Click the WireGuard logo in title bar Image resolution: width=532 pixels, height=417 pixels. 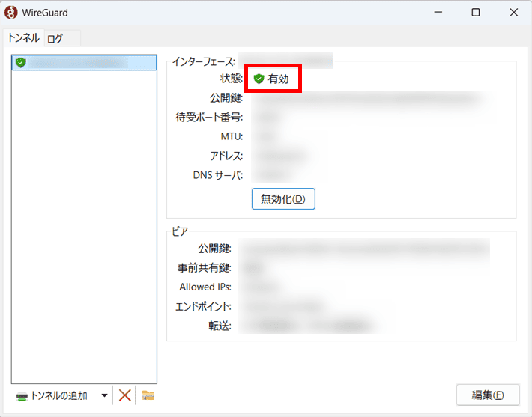tap(10, 13)
